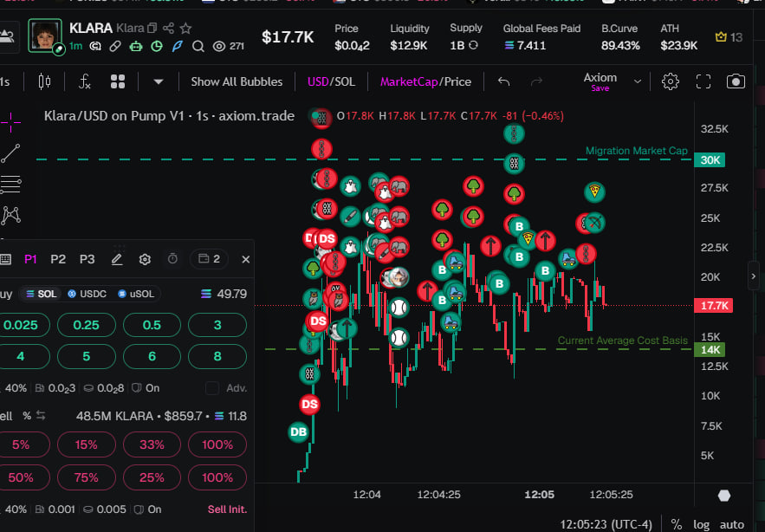Switch to the P3 preset tab
The image size is (765, 532).
[88, 259]
